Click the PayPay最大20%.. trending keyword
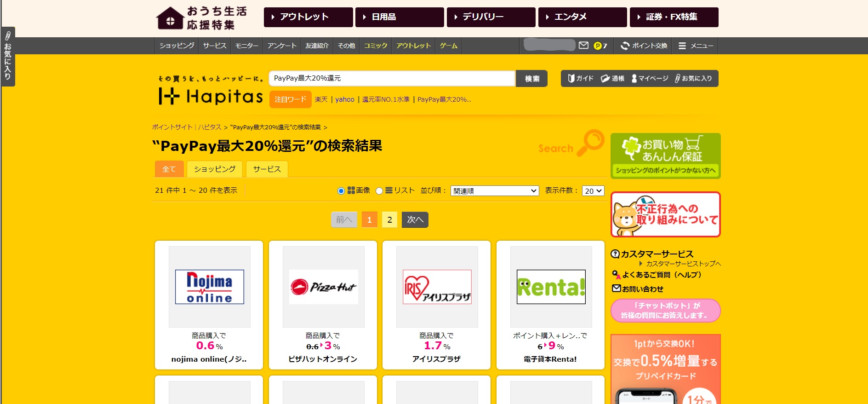Screen dimensions: 868x404 [444, 99]
